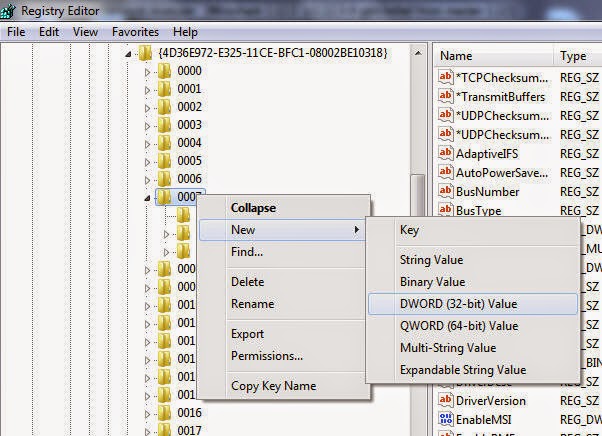Viewport: 602px width, 436px height.
Task: Select the 0000 tree key
Action: (189, 71)
